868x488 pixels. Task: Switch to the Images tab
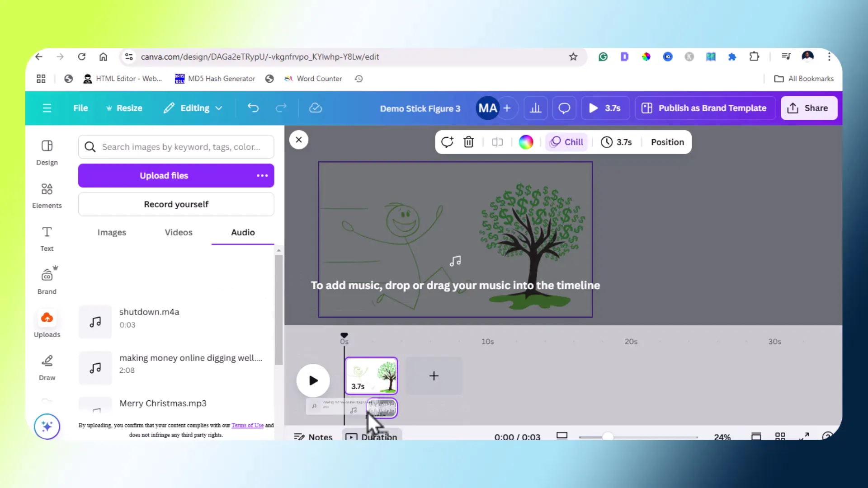[x=112, y=232]
